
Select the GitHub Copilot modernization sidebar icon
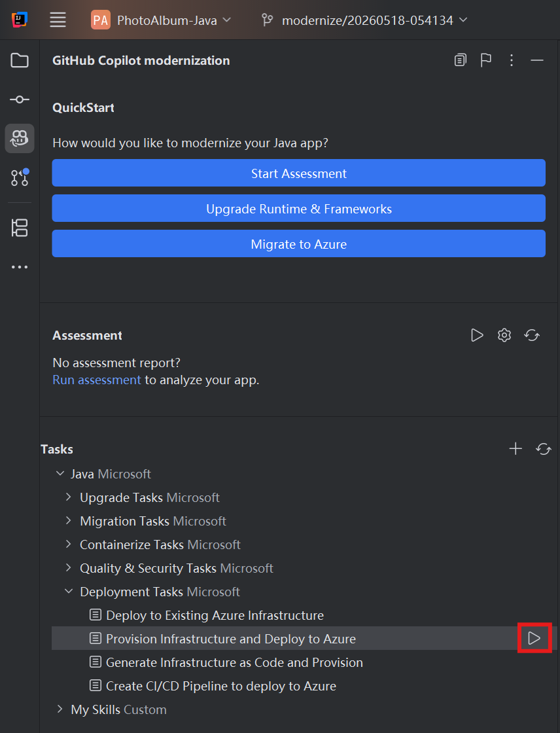(x=20, y=138)
